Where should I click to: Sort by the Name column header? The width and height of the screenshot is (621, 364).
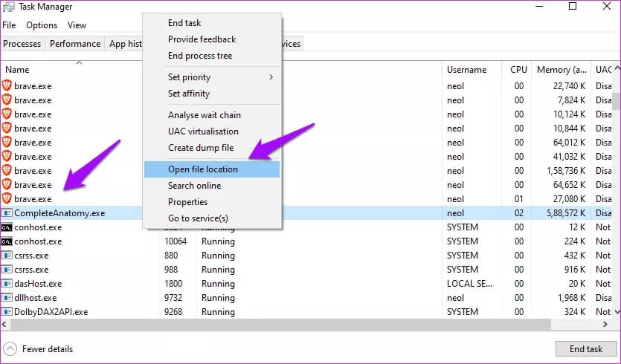click(17, 70)
